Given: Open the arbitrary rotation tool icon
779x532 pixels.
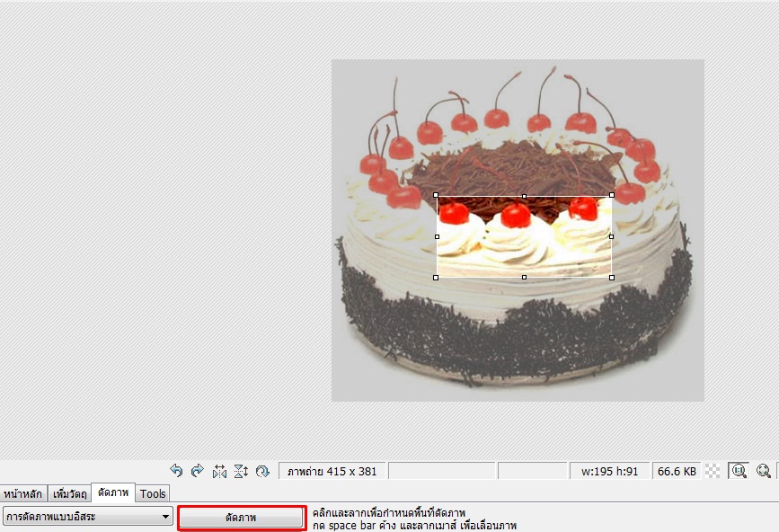Looking at the screenshot, I should 262,471.
